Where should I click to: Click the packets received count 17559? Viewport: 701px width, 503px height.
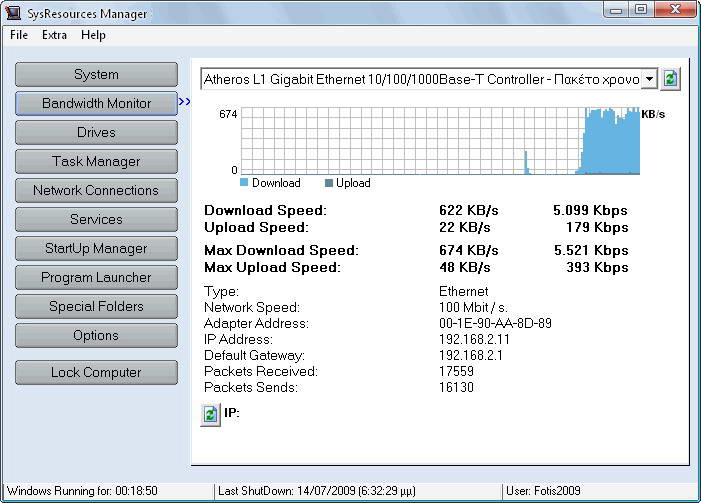456,371
